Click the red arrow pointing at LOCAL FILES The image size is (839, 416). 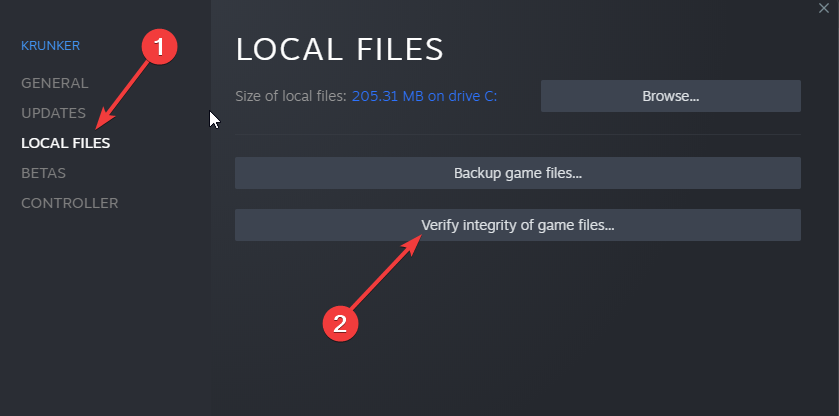pyautogui.click(x=124, y=95)
